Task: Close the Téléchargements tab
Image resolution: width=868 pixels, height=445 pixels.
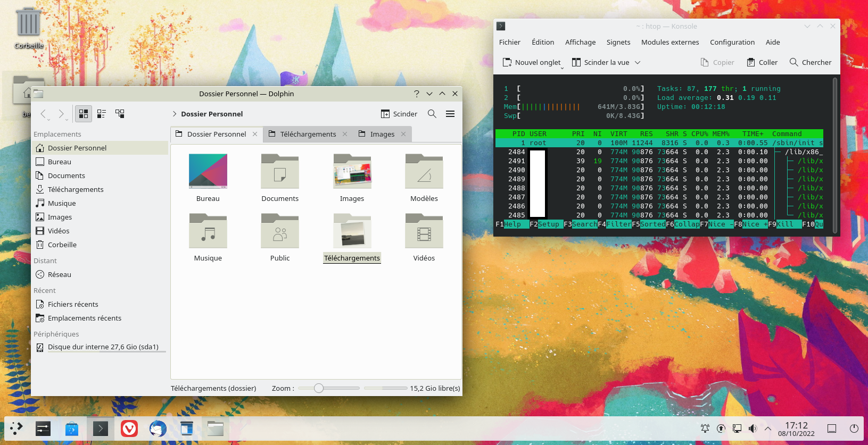Action: coord(345,134)
